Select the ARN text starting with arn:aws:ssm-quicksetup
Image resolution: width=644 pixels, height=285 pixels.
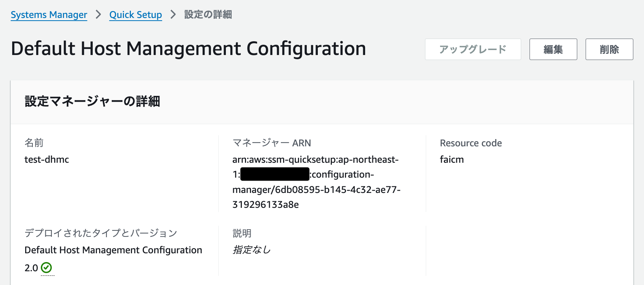pyautogui.click(x=316, y=182)
